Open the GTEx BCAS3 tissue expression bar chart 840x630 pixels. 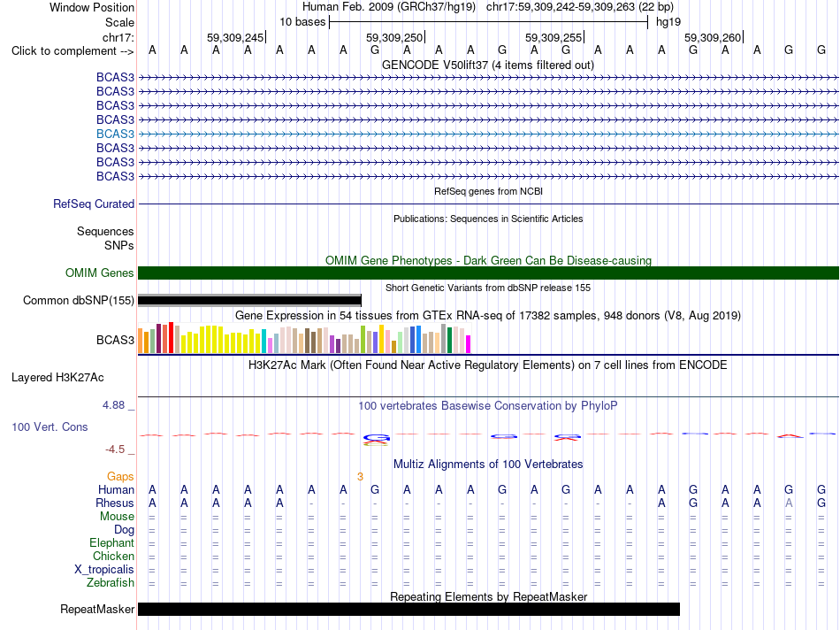pos(304,338)
